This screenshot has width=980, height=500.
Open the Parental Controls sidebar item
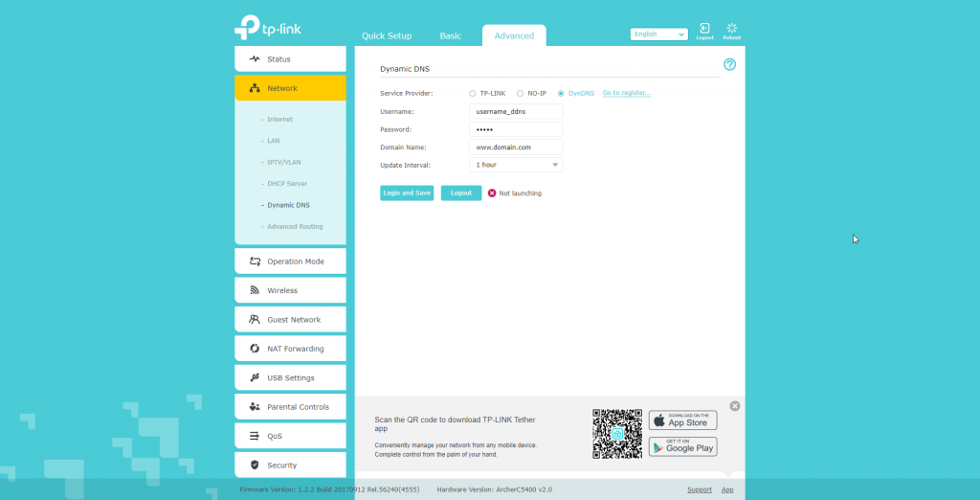(x=290, y=407)
